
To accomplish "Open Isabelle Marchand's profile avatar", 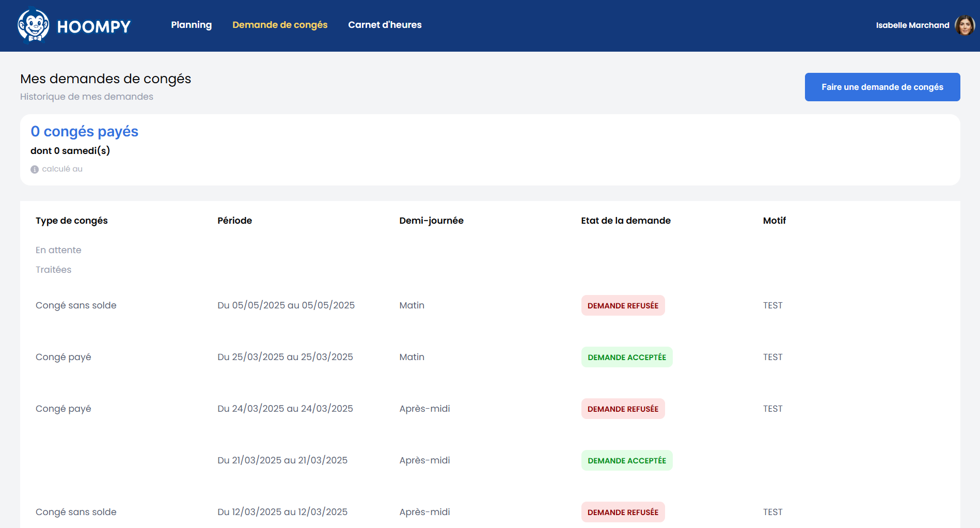I will click(x=965, y=25).
